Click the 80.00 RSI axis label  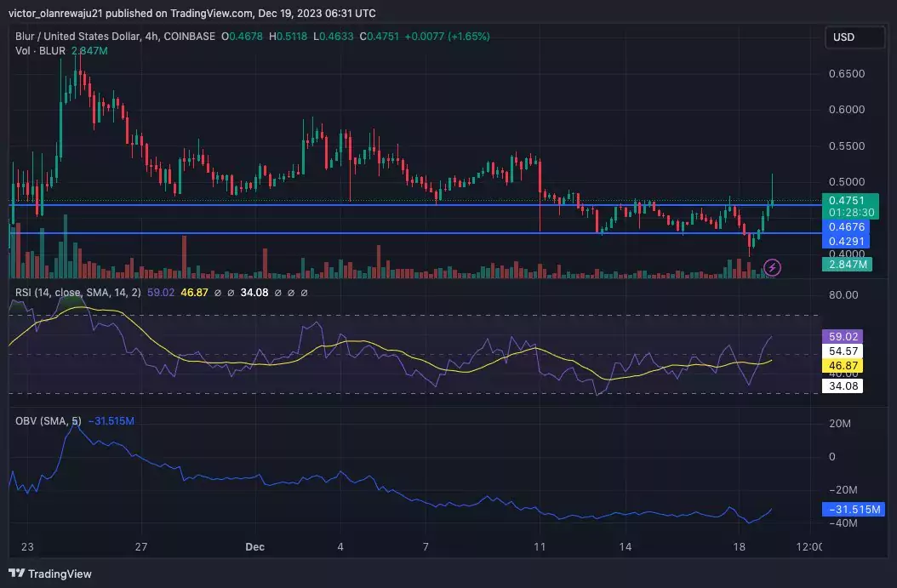(x=843, y=295)
